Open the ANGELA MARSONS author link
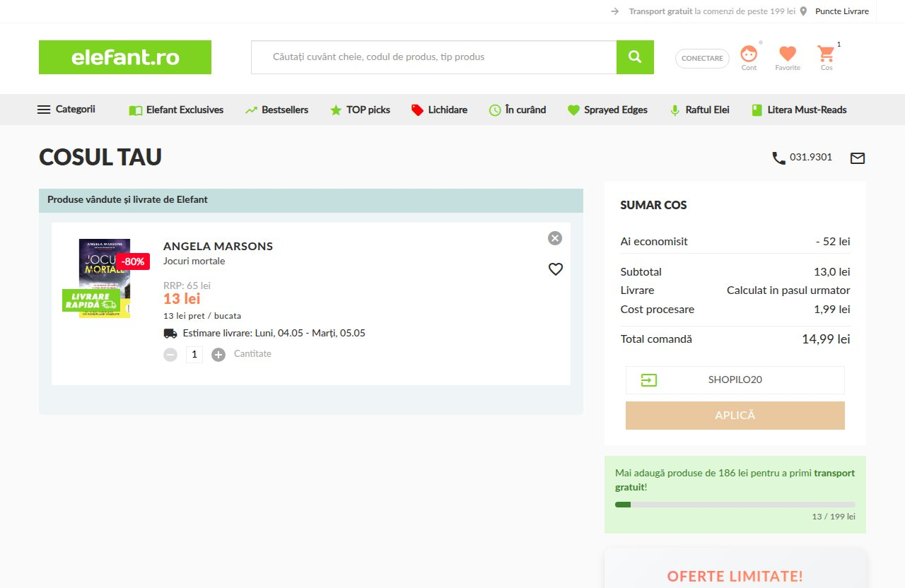The image size is (905, 588). pyautogui.click(x=218, y=247)
